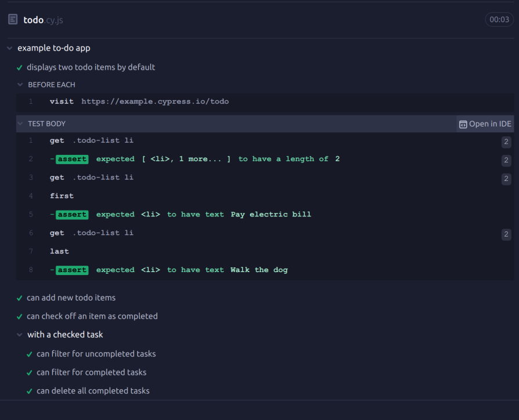
Task: Click the assert badge on the length assertion line
Action: pos(71,158)
